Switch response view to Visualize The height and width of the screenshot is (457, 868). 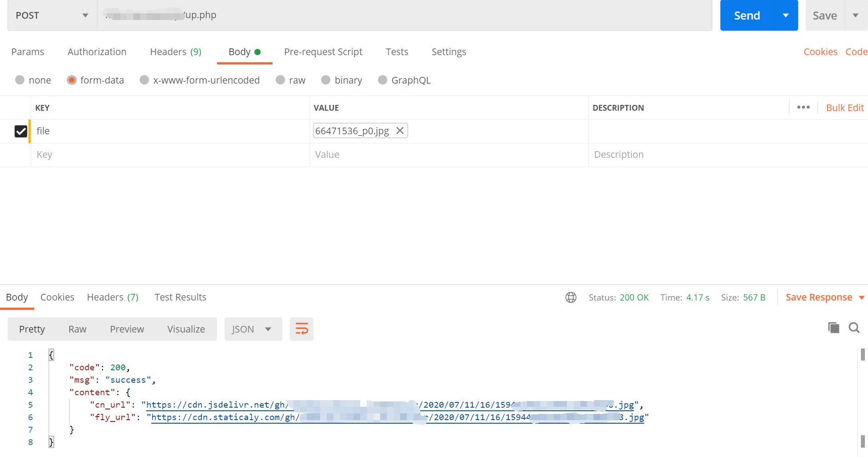coord(186,329)
